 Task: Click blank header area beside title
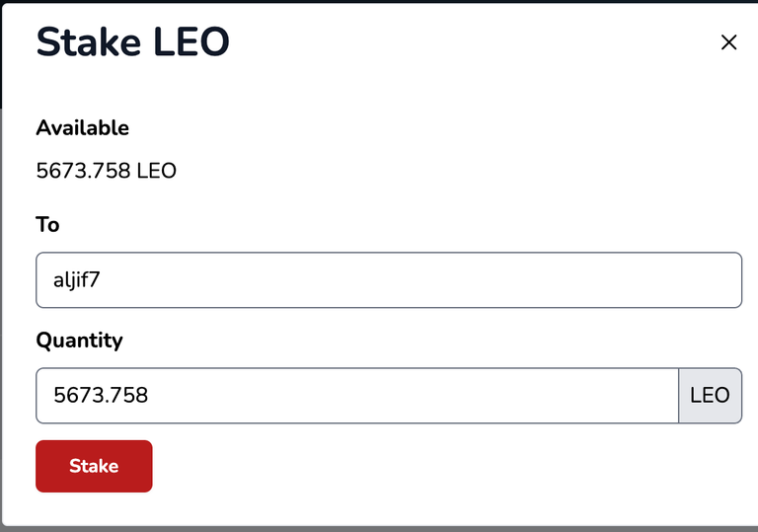click(474, 42)
